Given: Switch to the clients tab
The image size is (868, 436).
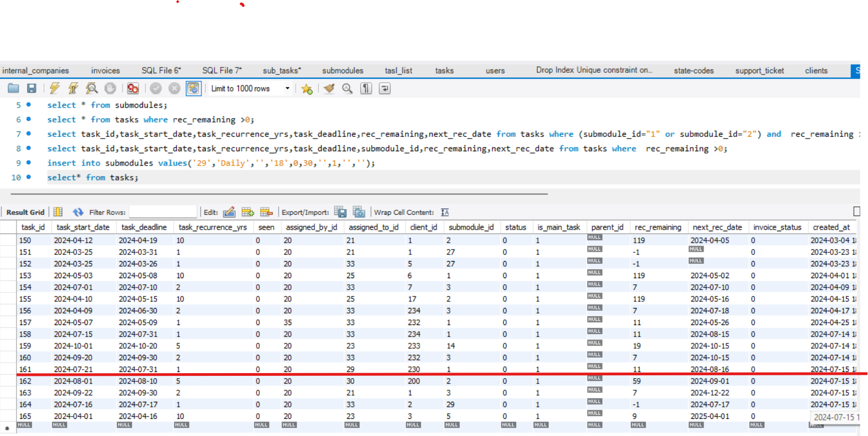Looking at the screenshot, I should coord(816,71).
